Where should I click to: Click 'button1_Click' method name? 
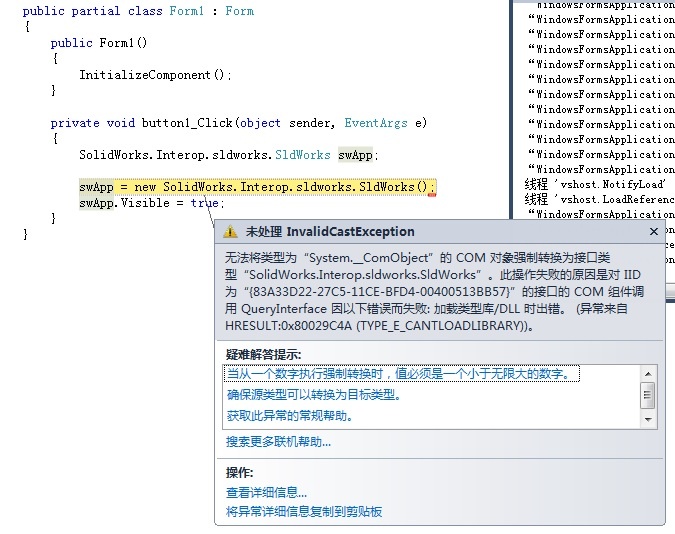click(187, 123)
